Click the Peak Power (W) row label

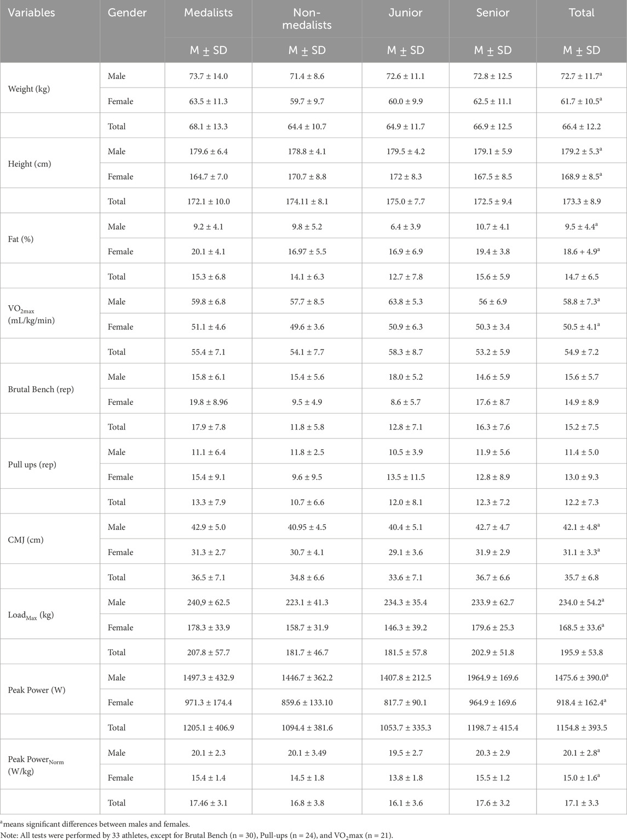37,690
